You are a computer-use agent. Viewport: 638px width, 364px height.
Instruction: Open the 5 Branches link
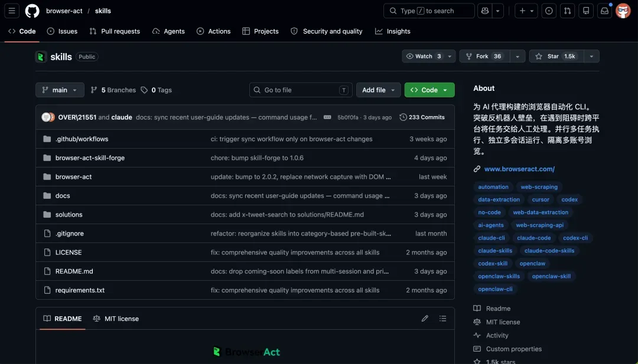click(x=113, y=90)
